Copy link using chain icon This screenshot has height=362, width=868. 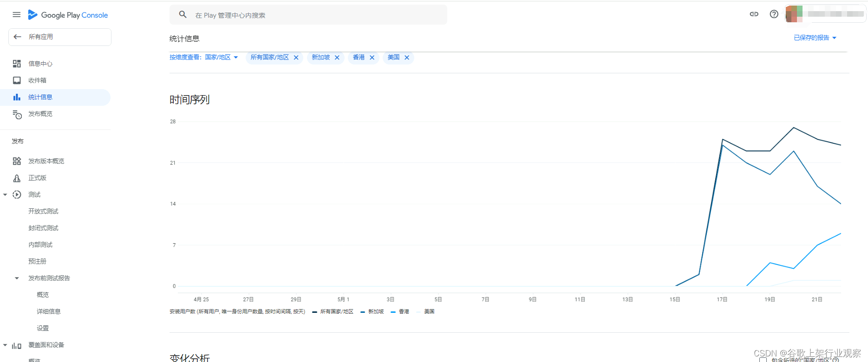click(754, 14)
